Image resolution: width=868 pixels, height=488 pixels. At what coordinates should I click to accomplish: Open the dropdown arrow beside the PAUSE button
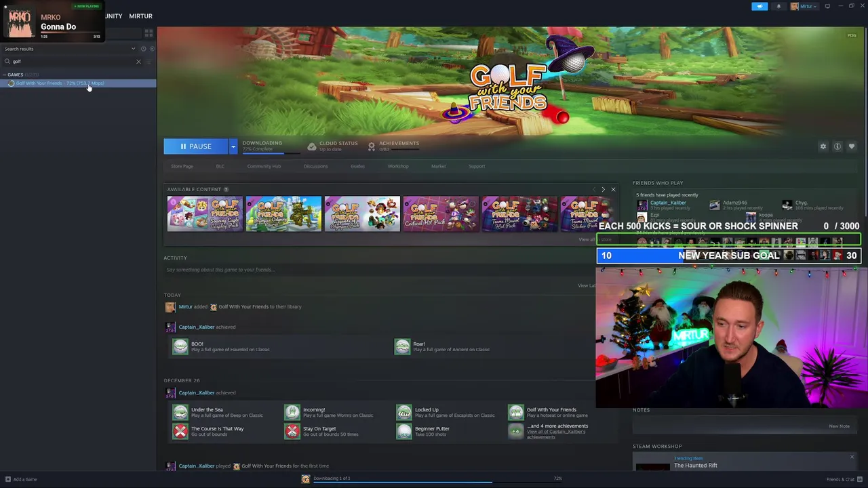pyautogui.click(x=233, y=146)
